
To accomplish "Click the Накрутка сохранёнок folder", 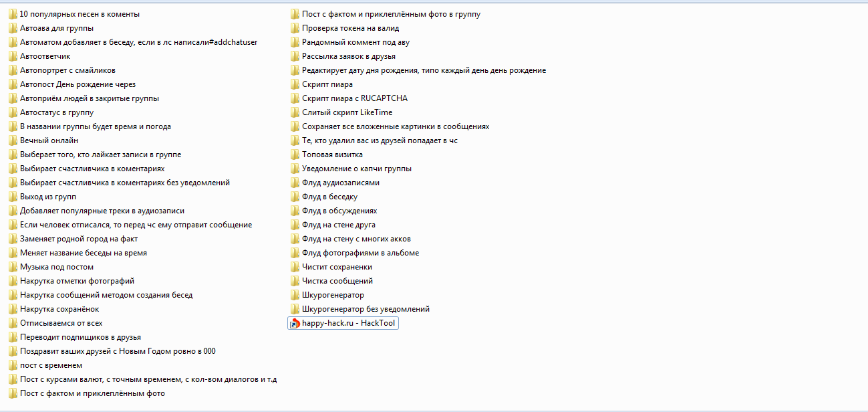I will pyautogui.click(x=59, y=309).
